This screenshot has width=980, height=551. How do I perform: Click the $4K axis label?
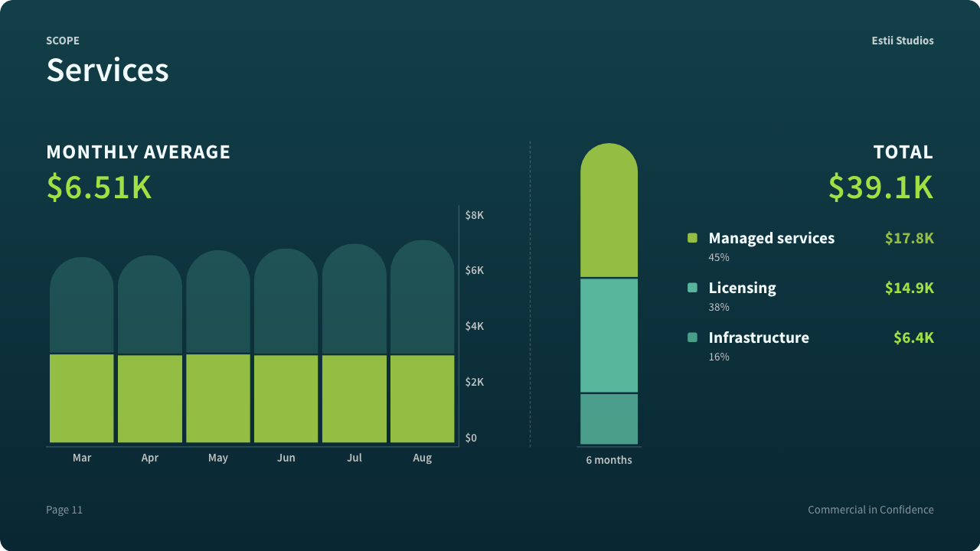pyautogui.click(x=475, y=326)
